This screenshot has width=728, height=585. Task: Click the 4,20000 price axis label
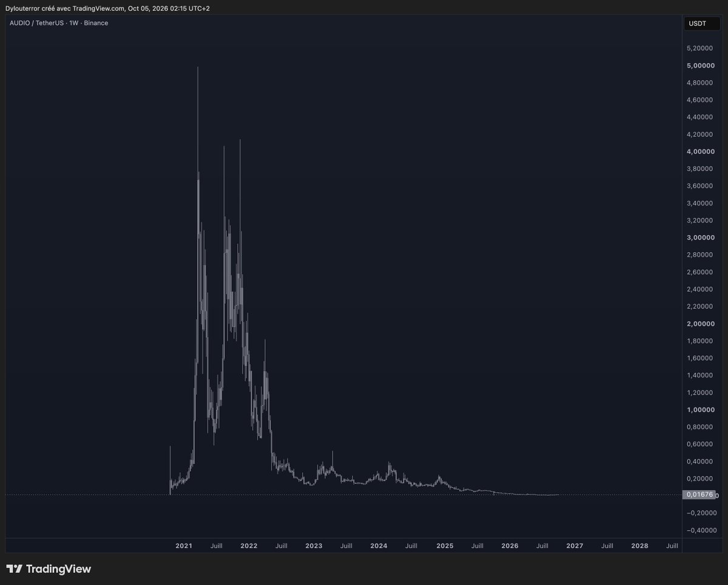pos(701,134)
